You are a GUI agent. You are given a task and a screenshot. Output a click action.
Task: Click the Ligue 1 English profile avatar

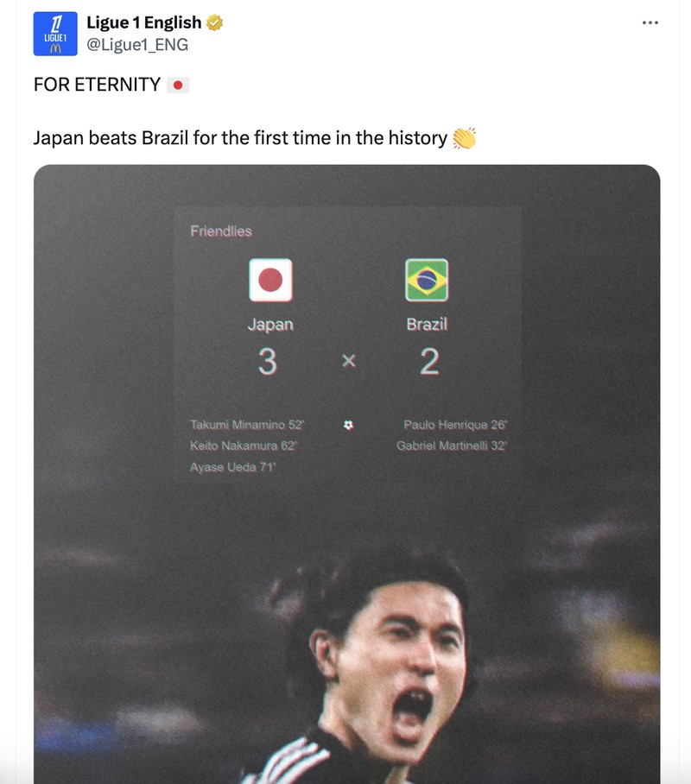54,32
